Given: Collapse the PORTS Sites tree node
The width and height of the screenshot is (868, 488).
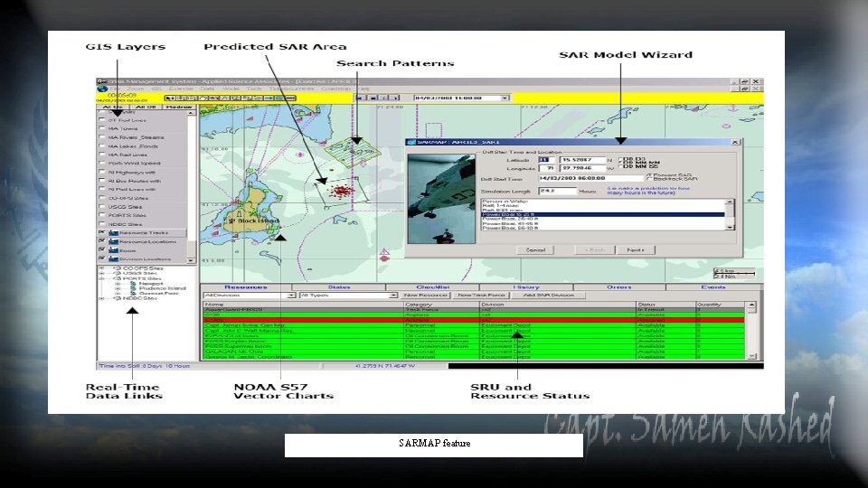Looking at the screenshot, I should coord(101,278).
